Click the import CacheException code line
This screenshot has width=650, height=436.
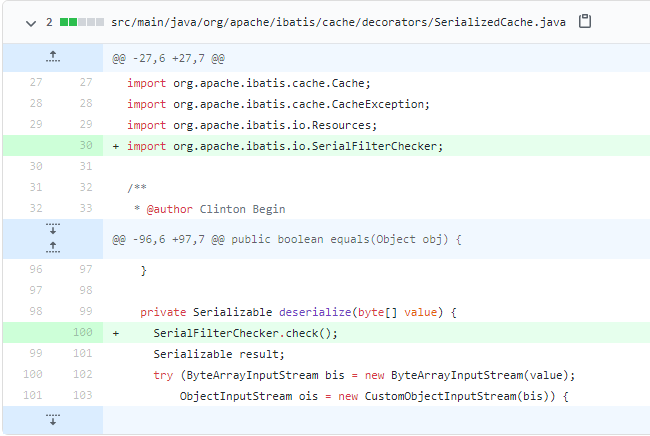click(x=278, y=103)
